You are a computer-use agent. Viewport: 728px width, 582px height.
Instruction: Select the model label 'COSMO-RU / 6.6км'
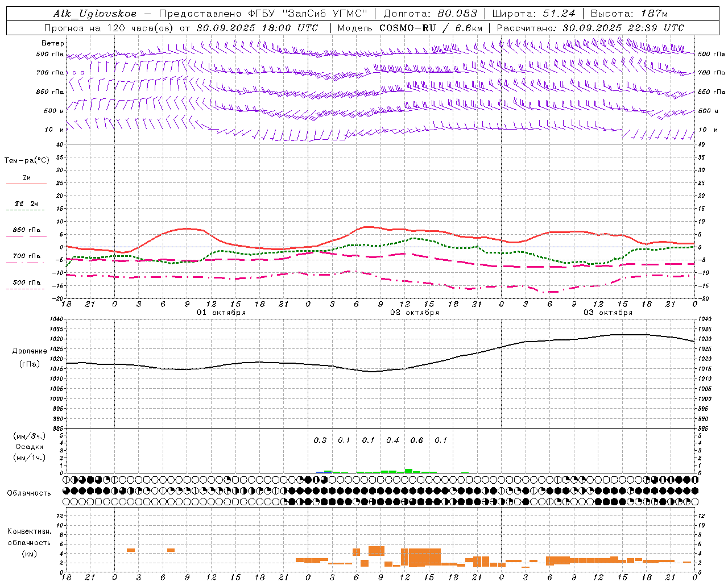pos(431,28)
